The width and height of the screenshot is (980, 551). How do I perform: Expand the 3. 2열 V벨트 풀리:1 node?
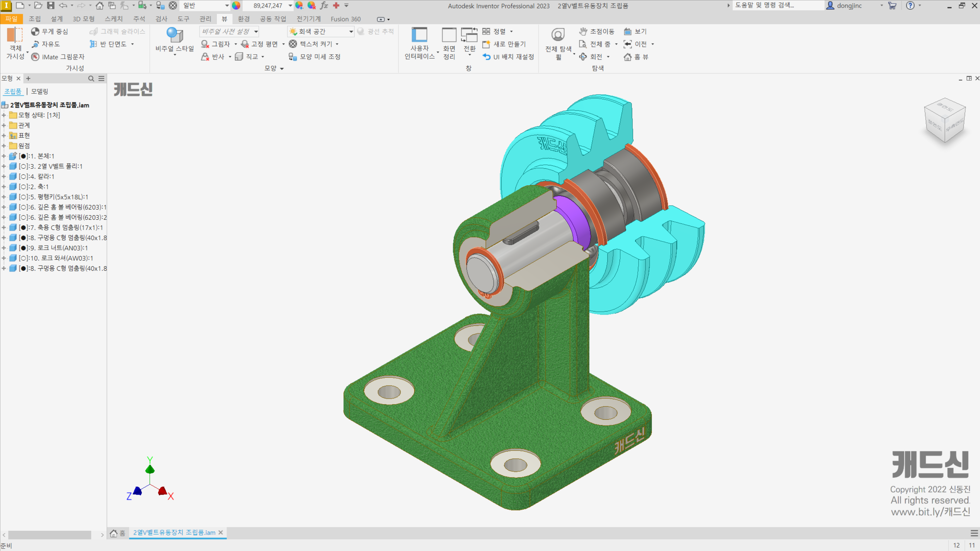coord(4,166)
